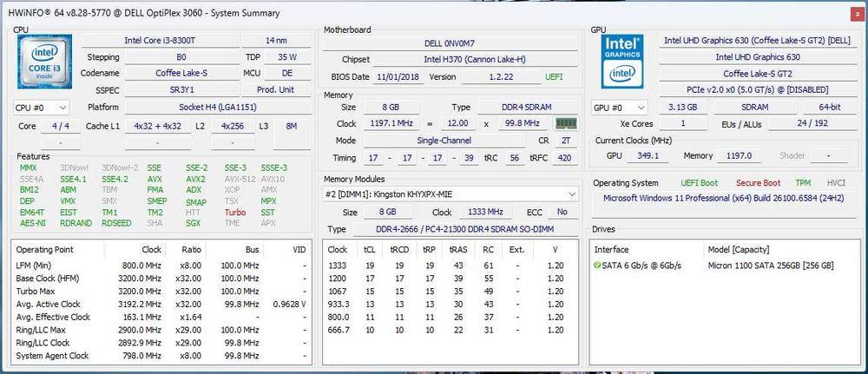Image resolution: width=868 pixels, height=374 pixels.
Task: Click the green memory module icon
Action: click(566, 123)
